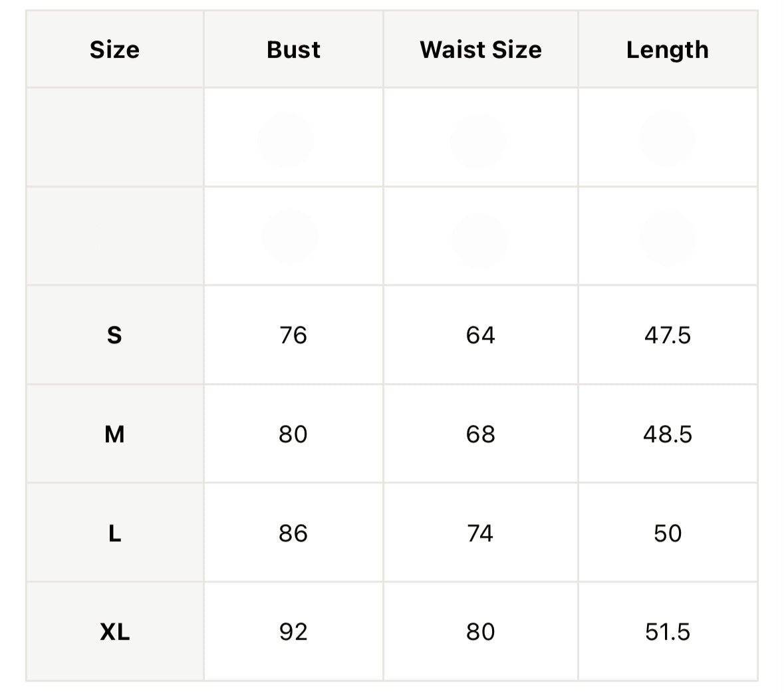Click length value 47.5 for size S
Screen dimensions: 784x693
pos(668,335)
